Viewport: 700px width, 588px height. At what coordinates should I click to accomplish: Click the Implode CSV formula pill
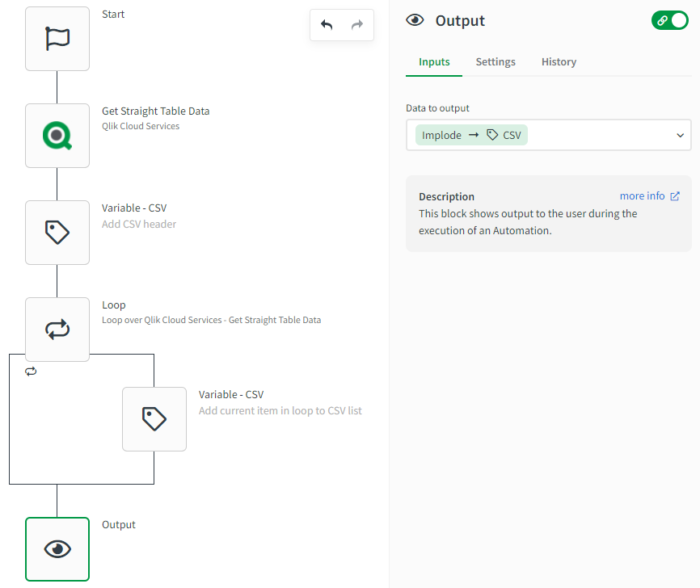pos(471,136)
